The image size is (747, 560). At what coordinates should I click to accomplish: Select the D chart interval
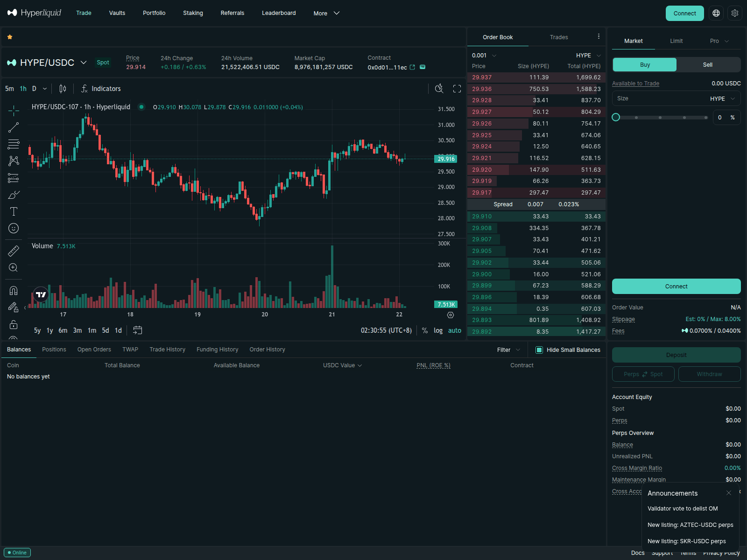[34, 89]
